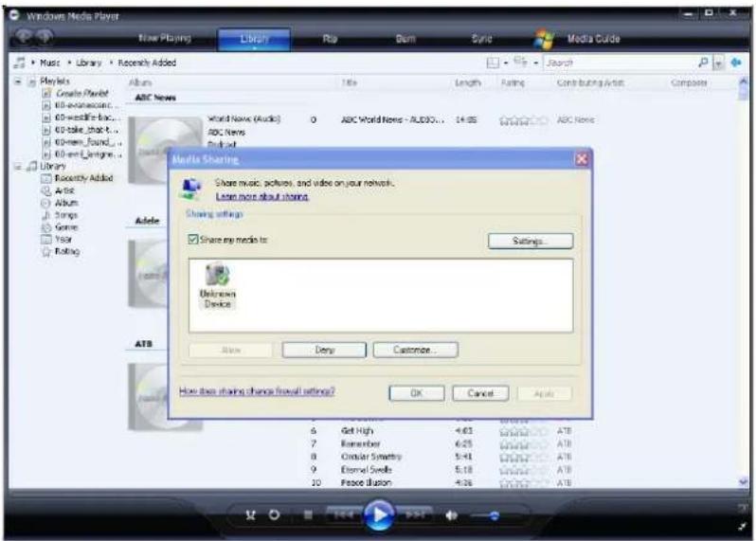This screenshot has height=541, width=756.
Task: Open the search options dropdown arrow
Action: [x=718, y=63]
